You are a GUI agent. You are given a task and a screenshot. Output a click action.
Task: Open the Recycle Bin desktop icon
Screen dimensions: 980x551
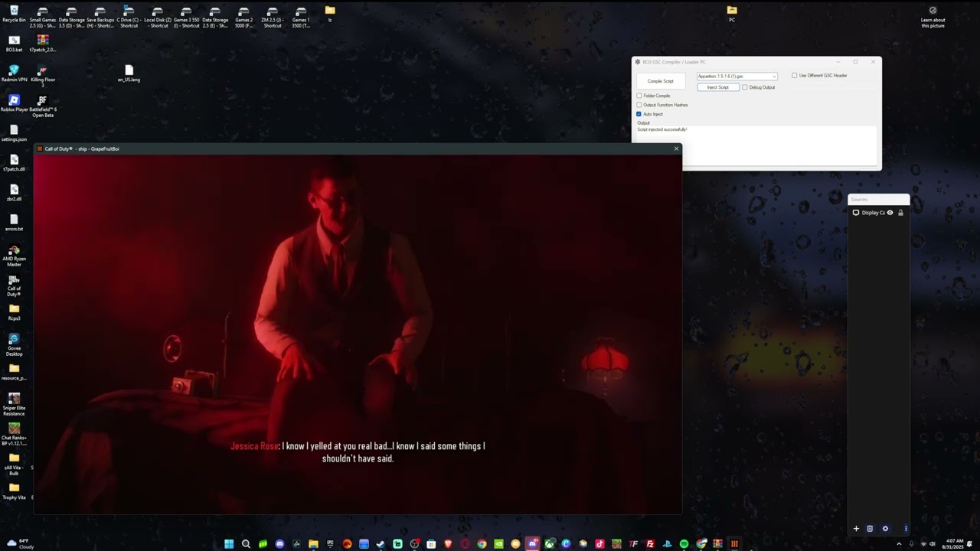[14, 14]
